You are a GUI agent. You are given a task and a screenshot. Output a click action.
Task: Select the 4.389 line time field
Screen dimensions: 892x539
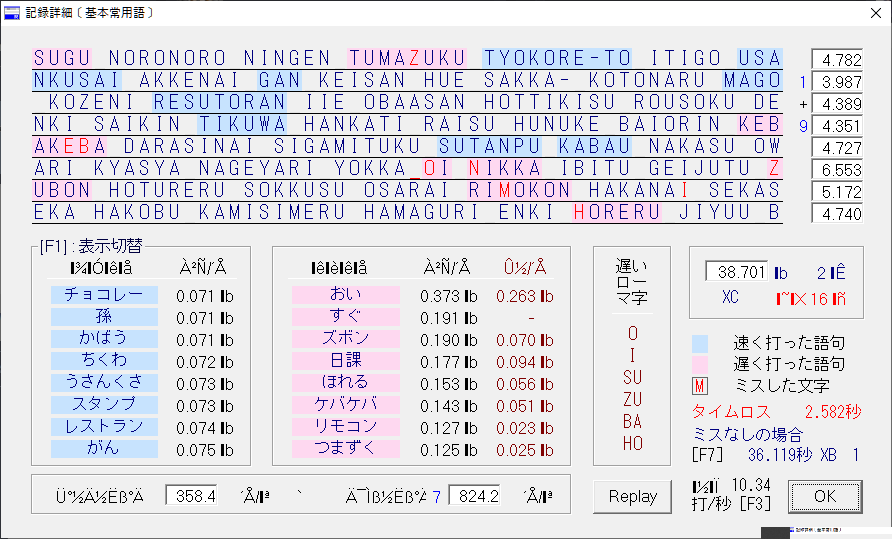coord(837,104)
